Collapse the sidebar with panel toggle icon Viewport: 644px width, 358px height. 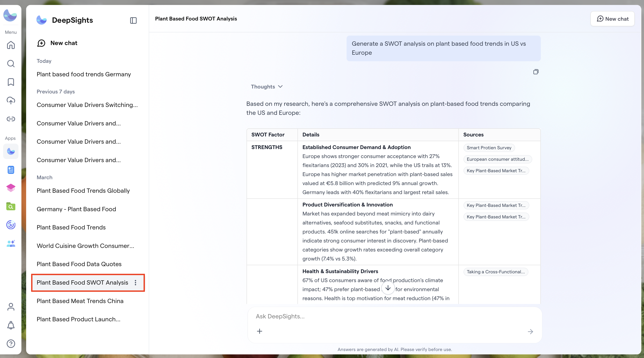[133, 20]
